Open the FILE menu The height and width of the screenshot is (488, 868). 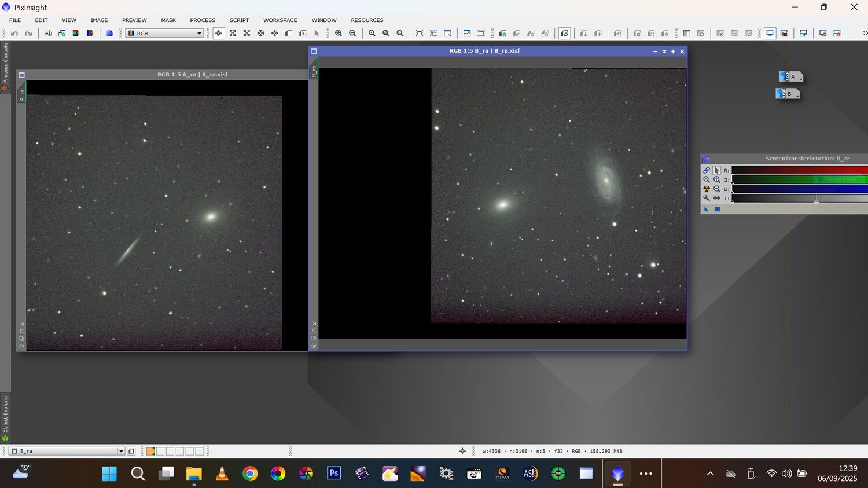[15, 20]
